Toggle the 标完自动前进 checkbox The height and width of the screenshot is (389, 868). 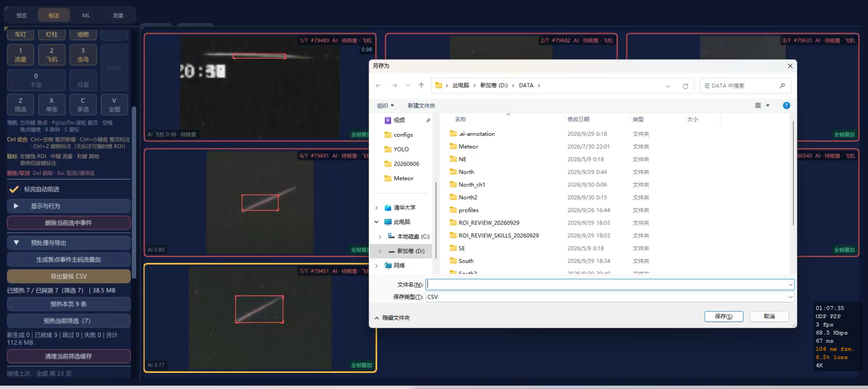tap(14, 189)
